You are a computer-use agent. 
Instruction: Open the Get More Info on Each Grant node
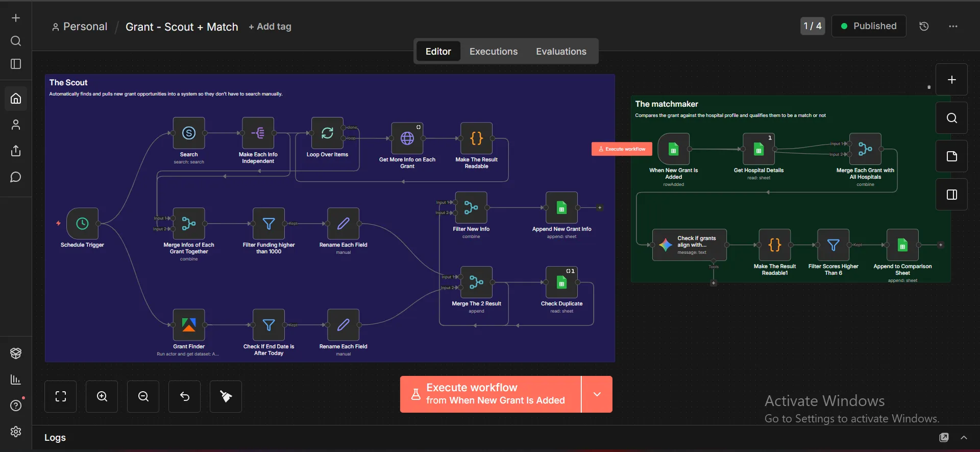coord(407,138)
